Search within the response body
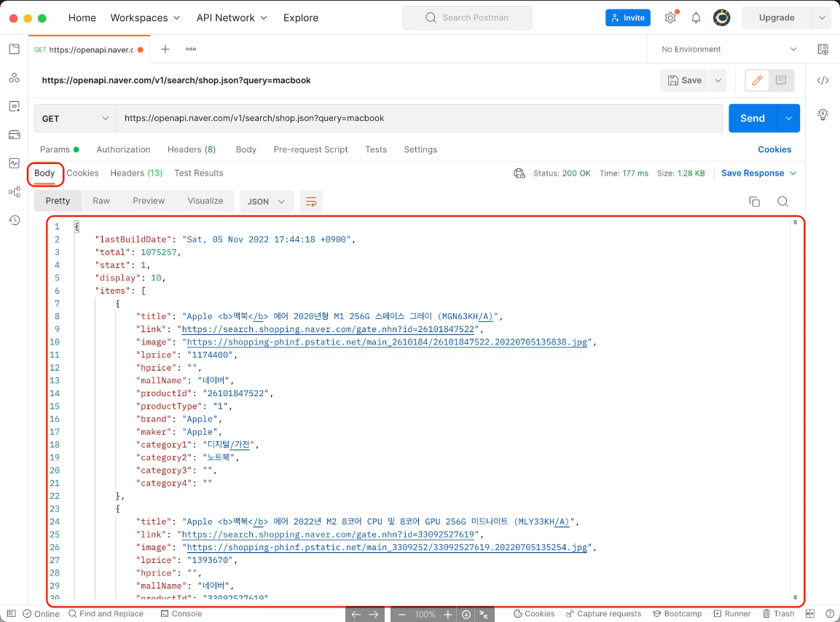The height and width of the screenshot is (622, 840). point(782,202)
